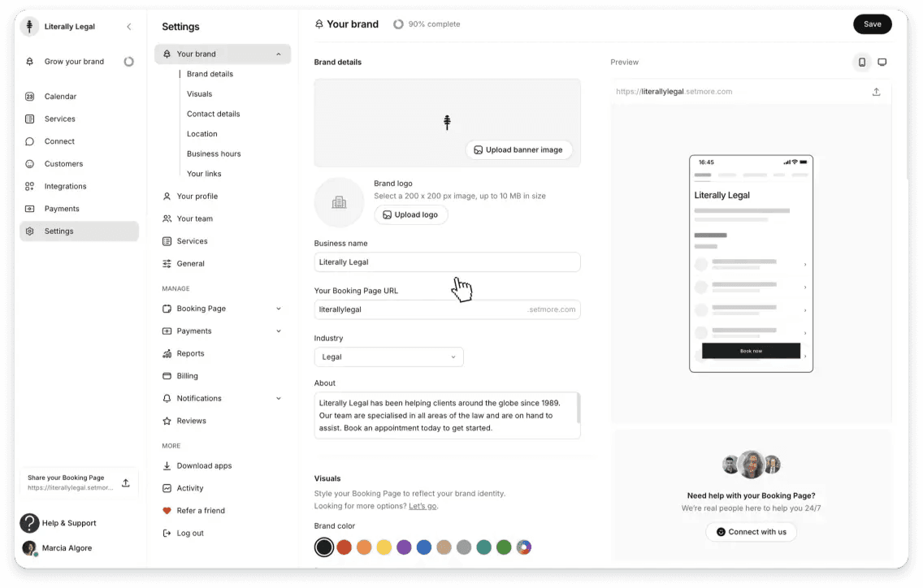Click the share icon beside preview URL
Screen dimensions: 923x588
(876, 92)
